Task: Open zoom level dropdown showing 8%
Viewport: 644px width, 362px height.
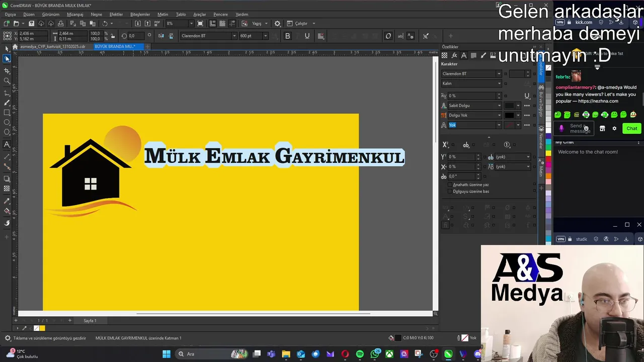Action: coord(191,24)
